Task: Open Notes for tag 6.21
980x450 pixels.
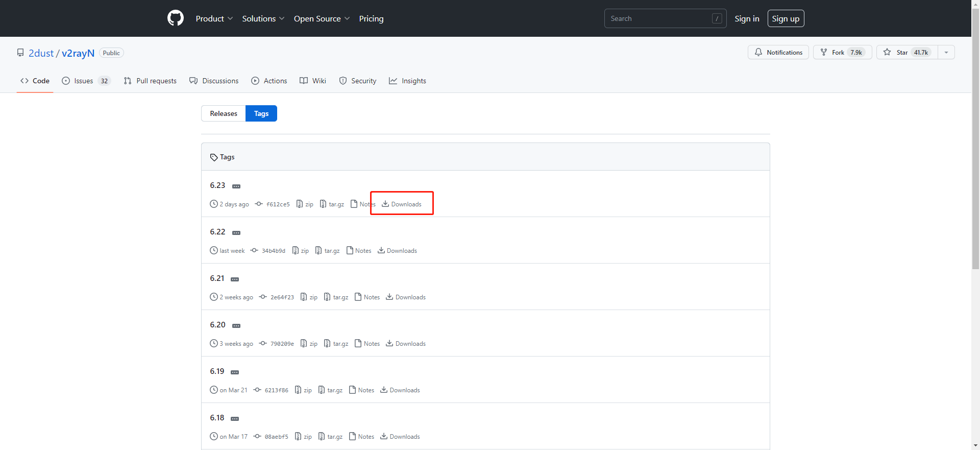Action: [367, 297]
